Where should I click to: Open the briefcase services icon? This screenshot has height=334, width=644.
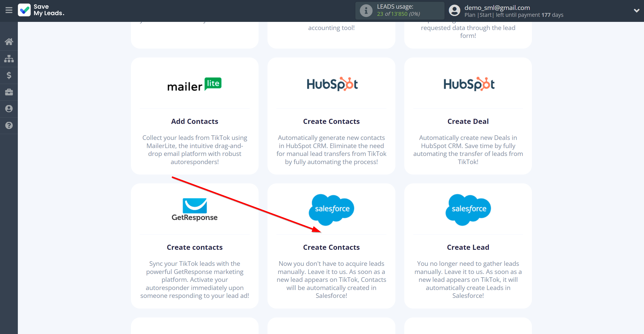tap(9, 92)
